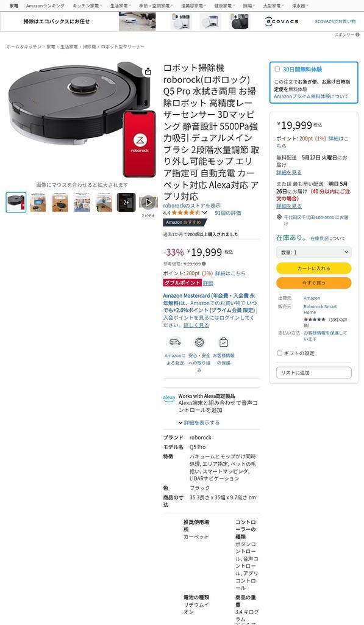Viewport: 364px width, 625px height.
Task: Click the sponsor info icon
Action: coord(358,35)
